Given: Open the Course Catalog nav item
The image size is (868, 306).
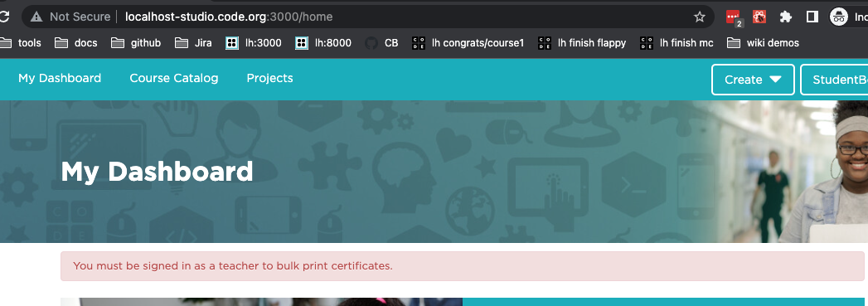Looking at the screenshot, I should [x=174, y=79].
